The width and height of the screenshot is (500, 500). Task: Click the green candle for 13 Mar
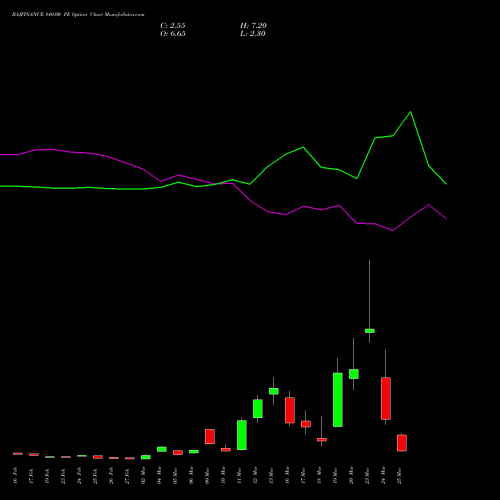[274, 391]
